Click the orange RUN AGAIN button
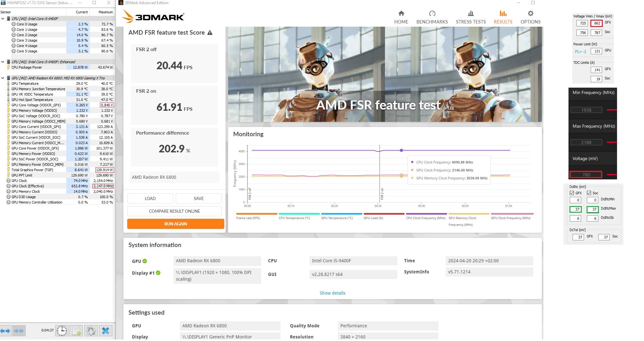This screenshot has height=341, width=644. click(176, 224)
